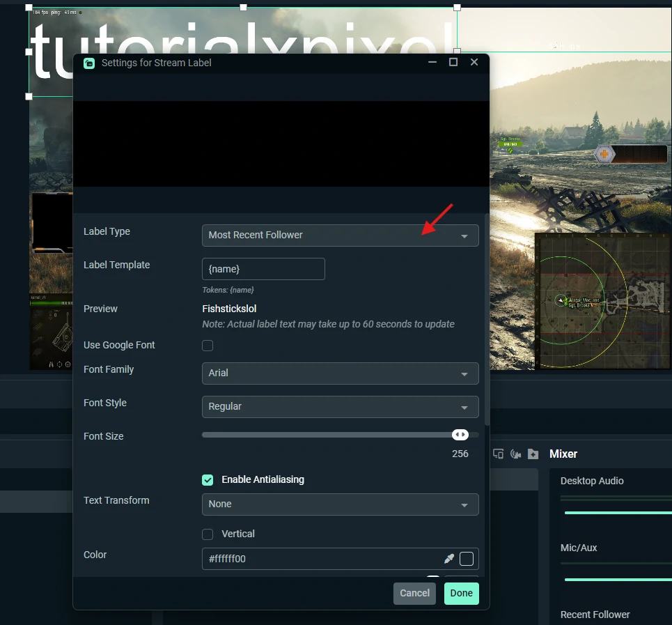Check the Vertical text option
672x625 pixels.
tap(208, 534)
